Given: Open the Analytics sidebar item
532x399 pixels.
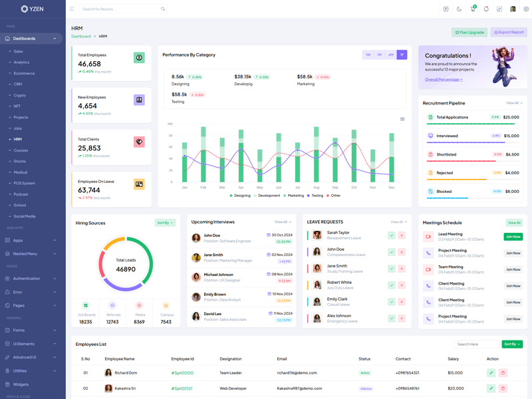Looking at the screenshot, I should coord(21,63).
